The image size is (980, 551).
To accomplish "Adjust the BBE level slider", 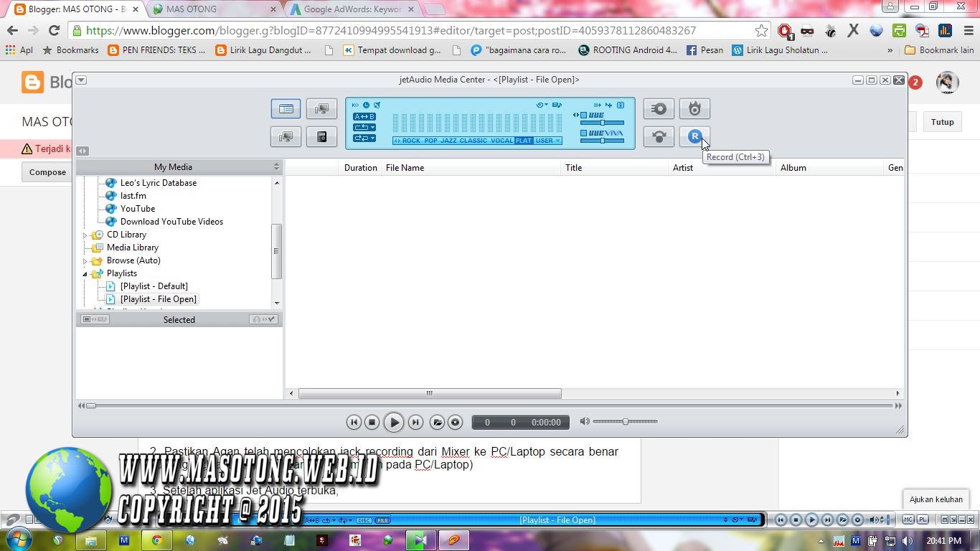I will click(602, 123).
